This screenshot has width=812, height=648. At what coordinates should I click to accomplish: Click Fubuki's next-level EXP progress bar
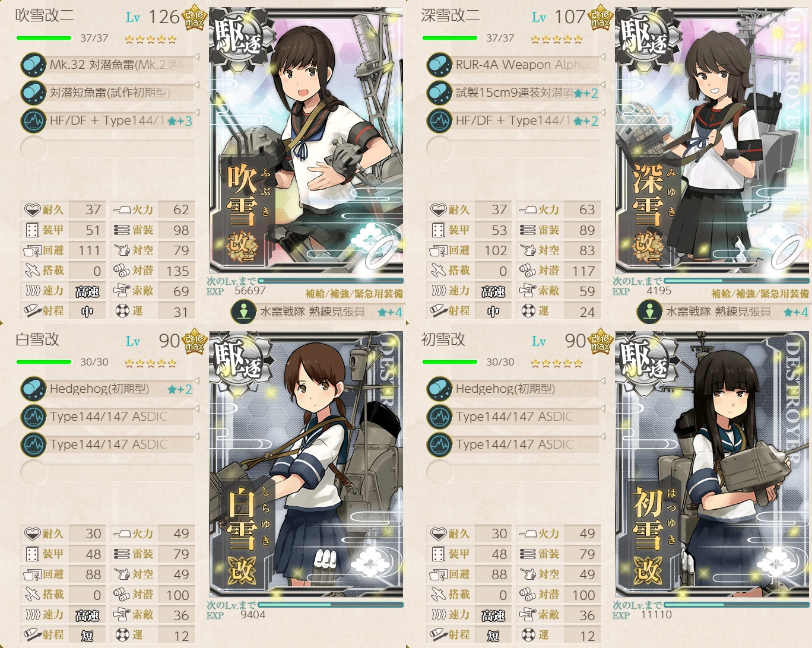(331, 281)
